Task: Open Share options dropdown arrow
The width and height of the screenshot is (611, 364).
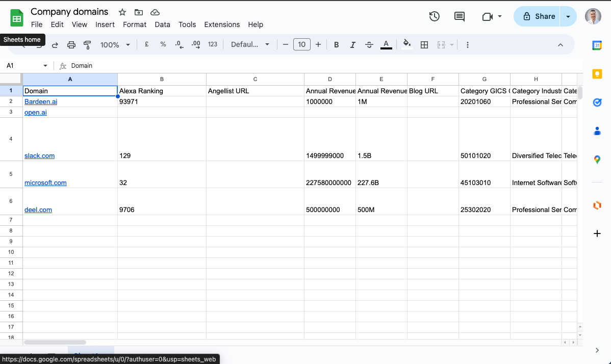Action: pos(568,16)
